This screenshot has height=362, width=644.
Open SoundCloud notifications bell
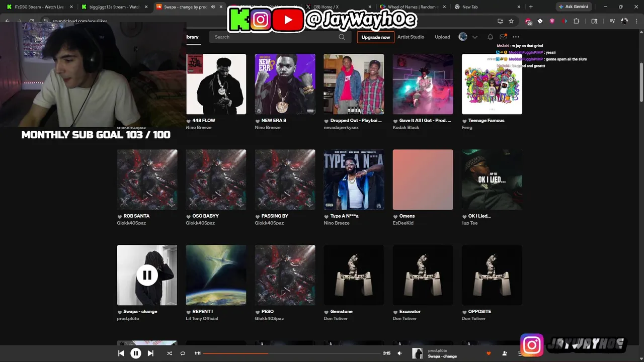click(x=490, y=37)
